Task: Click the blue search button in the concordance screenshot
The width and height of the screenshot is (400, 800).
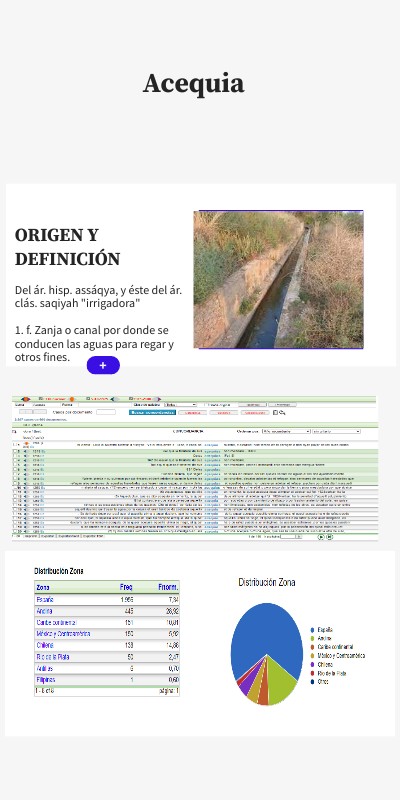Action: tap(152, 412)
